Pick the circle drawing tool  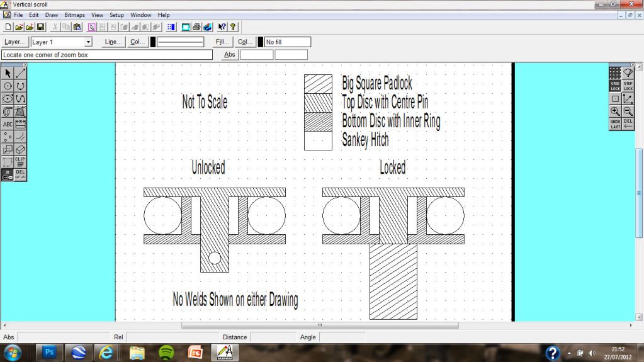8,86
